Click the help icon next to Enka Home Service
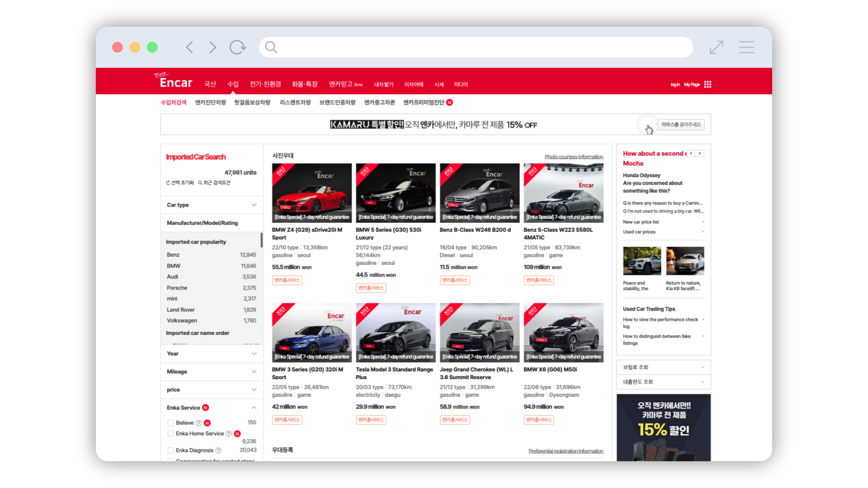This screenshot has height=488, width=868. coord(229,434)
